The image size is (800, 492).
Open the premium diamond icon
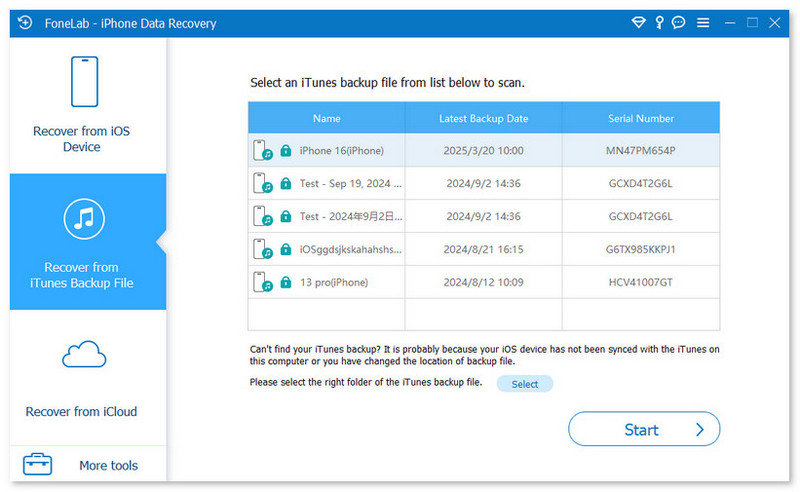(640, 23)
